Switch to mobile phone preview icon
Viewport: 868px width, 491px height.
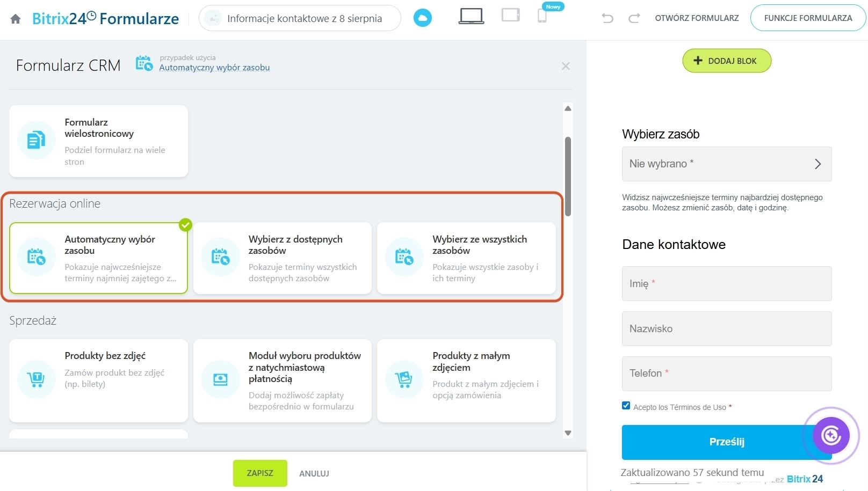pyautogui.click(x=542, y=16)
